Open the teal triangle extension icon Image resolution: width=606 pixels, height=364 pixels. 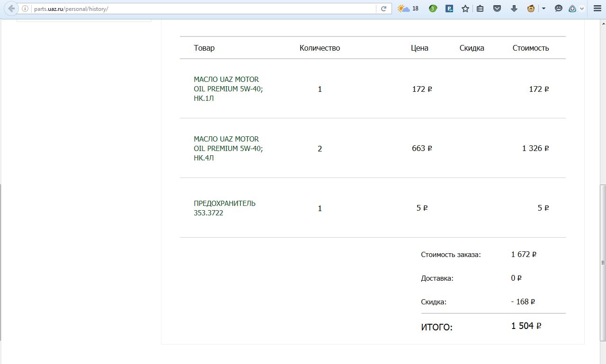click(x=572, y=9)
